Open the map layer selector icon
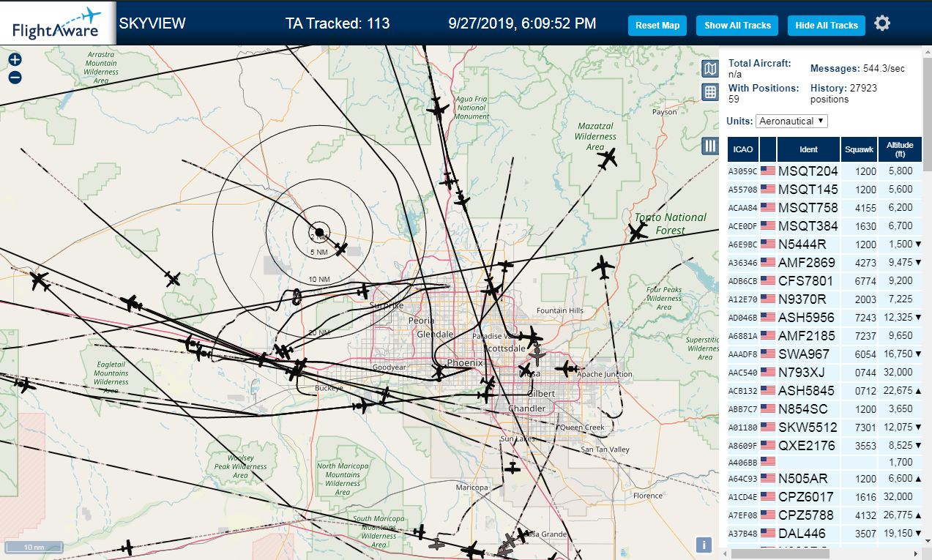 pyautogui.click(x=709, y=69)
